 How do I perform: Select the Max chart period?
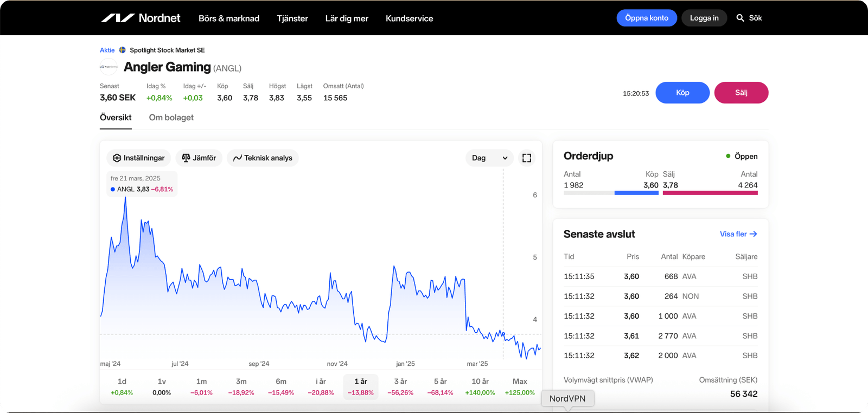pos(520,386)
